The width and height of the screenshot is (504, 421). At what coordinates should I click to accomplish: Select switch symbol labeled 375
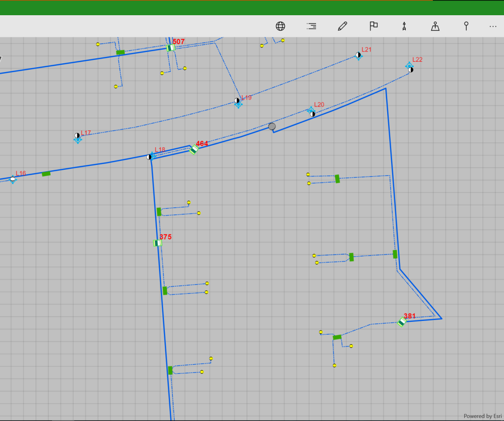[x=158, y=243]
